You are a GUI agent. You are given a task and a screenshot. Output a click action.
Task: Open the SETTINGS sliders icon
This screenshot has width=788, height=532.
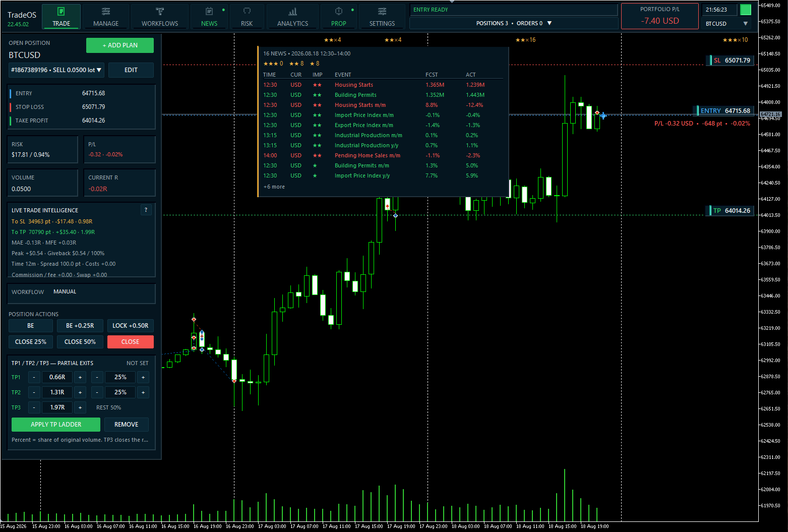tap(382, 12)
